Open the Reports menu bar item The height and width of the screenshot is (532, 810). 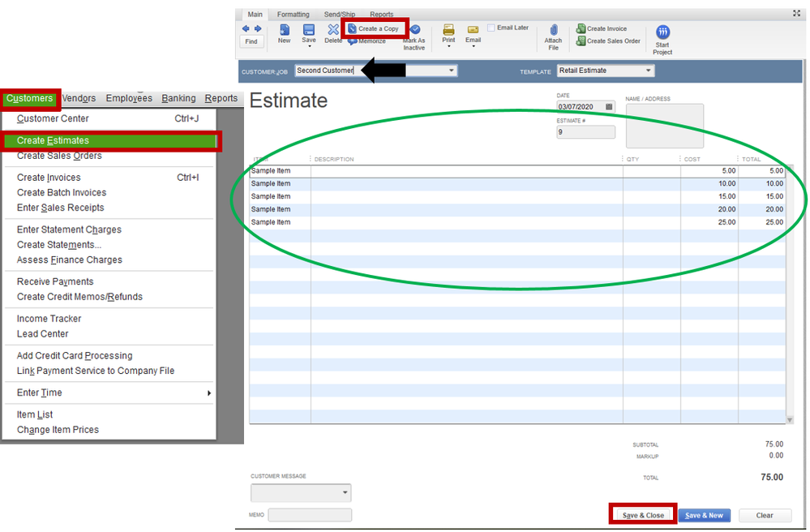221,98
